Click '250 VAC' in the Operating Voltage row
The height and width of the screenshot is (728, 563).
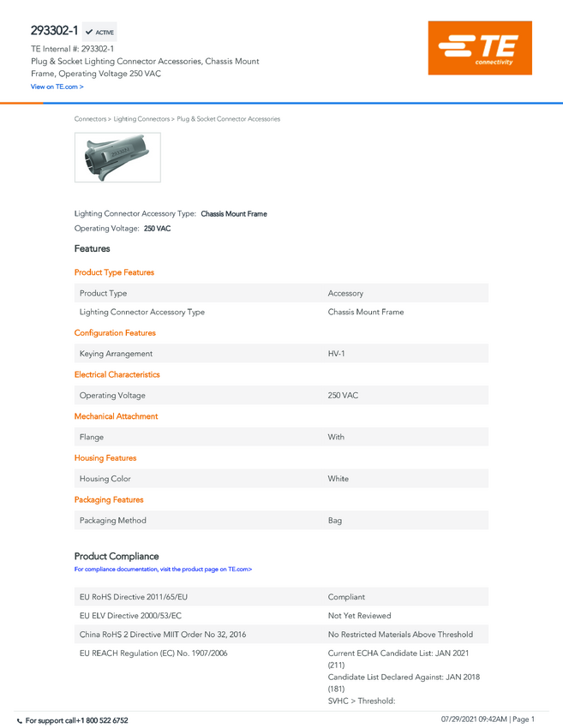click(343, 396)
